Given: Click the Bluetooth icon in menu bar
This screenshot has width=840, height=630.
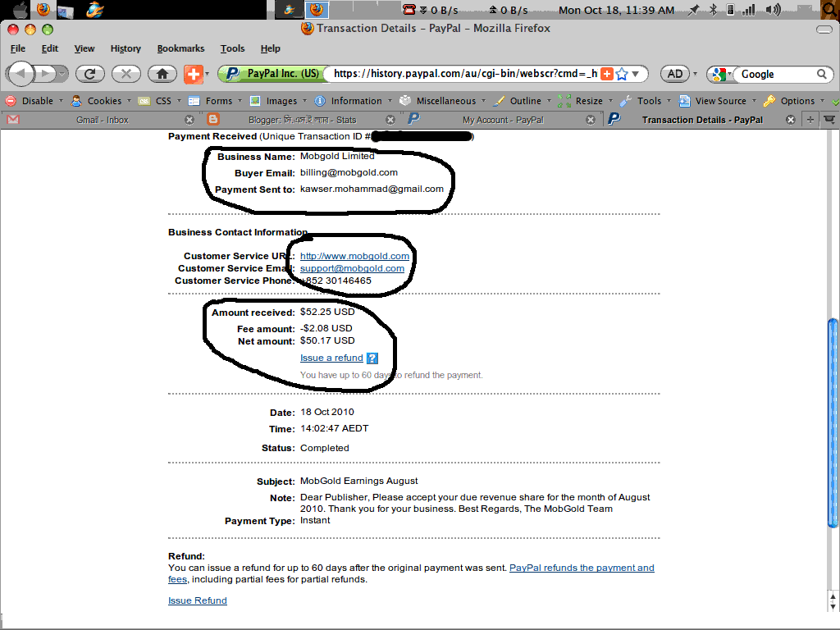Looking at the screenshot, I should tap(713, 10).
